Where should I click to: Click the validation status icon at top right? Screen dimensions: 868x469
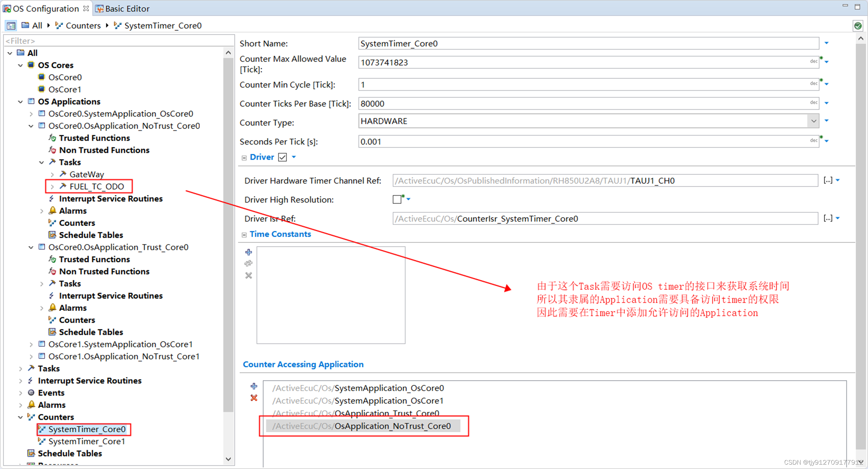858,25
